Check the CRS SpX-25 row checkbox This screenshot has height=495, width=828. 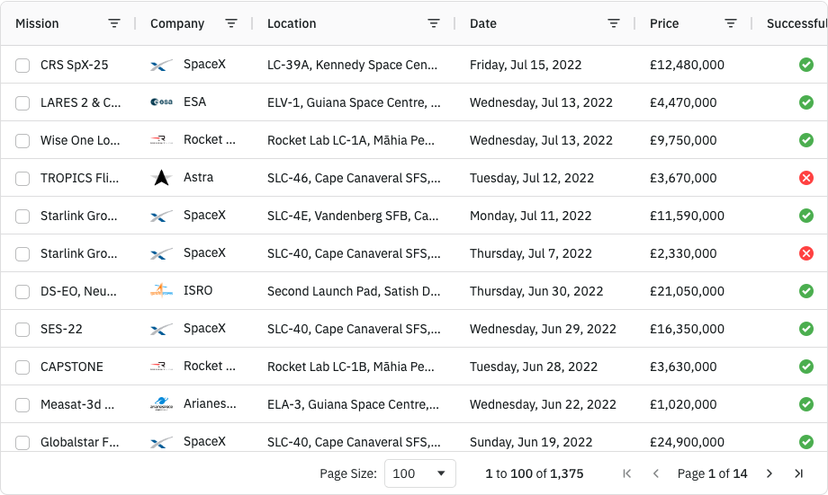(23, 66)
